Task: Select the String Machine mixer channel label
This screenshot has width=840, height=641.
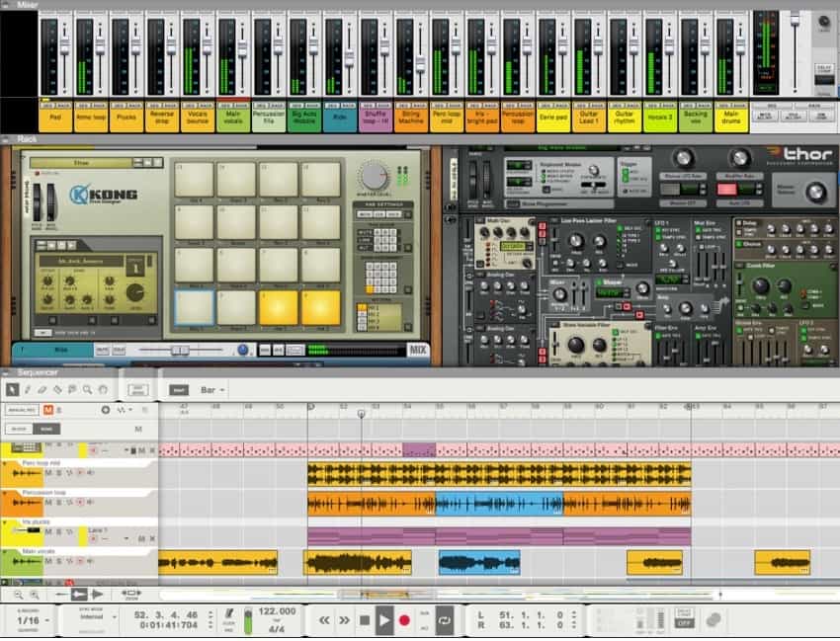Action: (x=411, y=118)
